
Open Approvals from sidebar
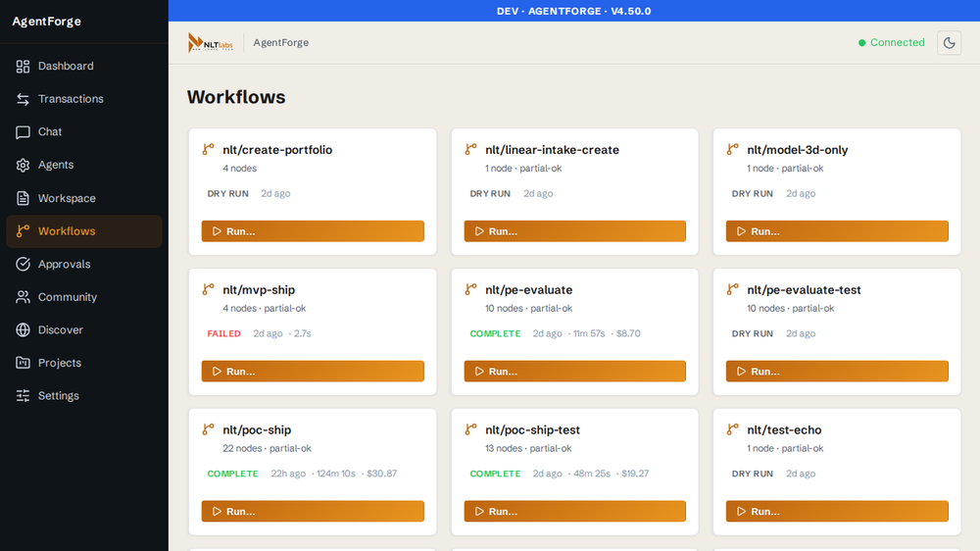(84, 264)
